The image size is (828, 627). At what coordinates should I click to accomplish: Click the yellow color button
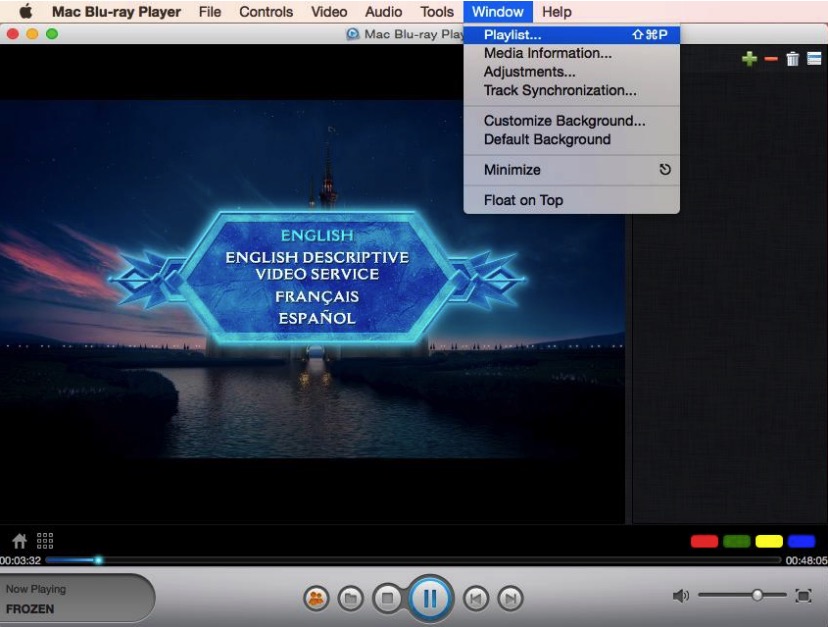point(769,541)
